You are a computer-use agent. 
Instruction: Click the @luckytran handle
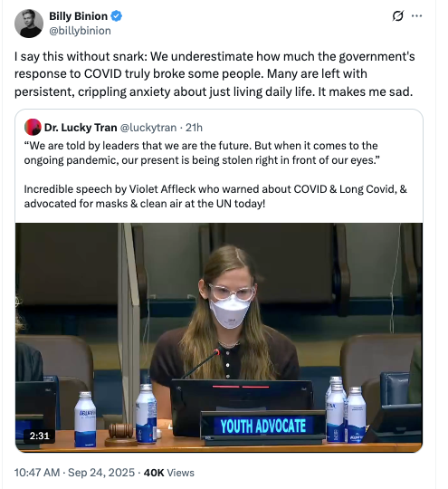148,128
